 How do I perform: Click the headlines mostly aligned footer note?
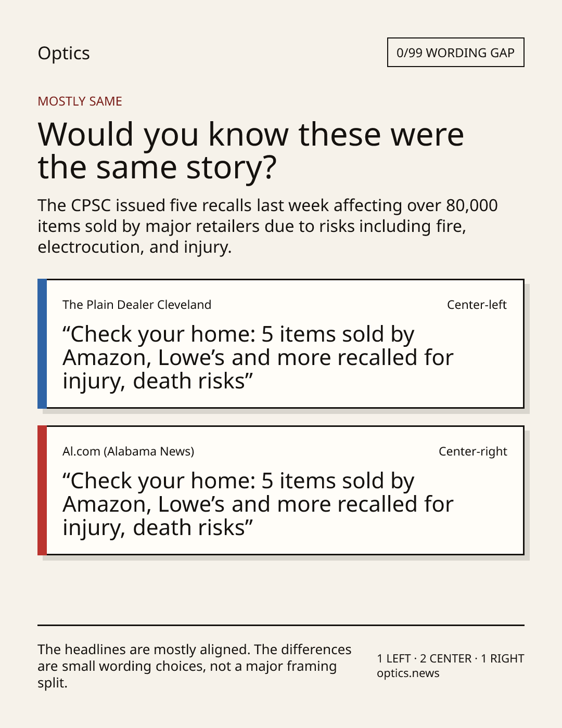[x=195, y=666]
